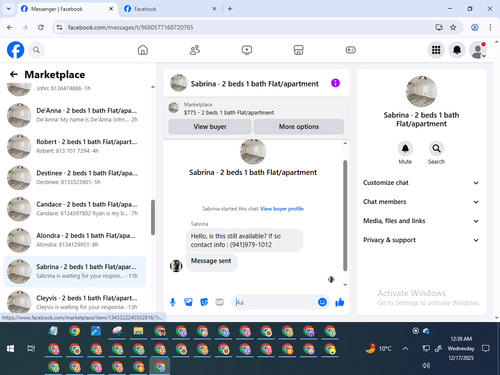500x375 pixels.
Task: Click the back arrow next to Marketplace
Action: tap(14, 74)
